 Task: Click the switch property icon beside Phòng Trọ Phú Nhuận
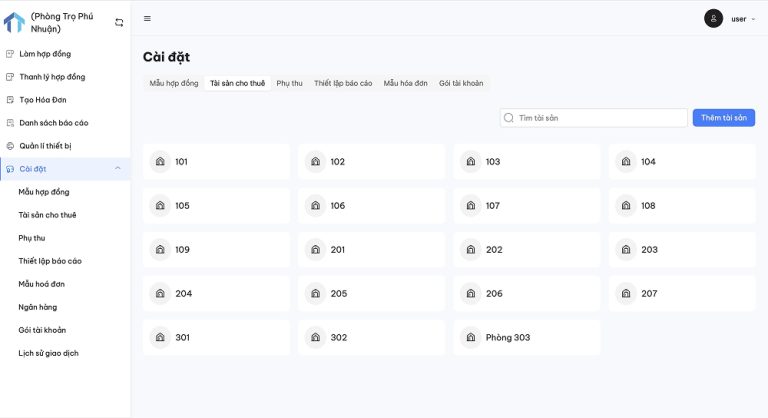pyautogui.click(x=119, y=22)
